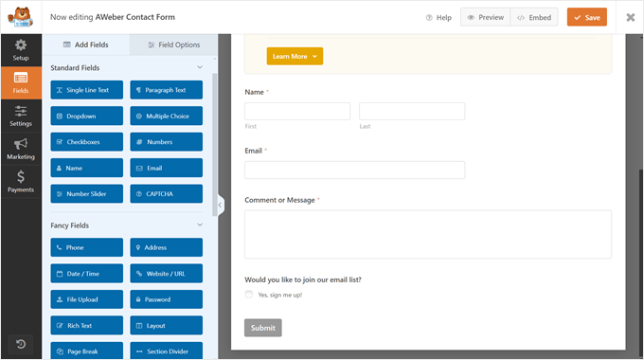The height and width of the screenshot is (360, 644).
Task: Open the Marketing megaphone panel
Action: pos(21,149)
